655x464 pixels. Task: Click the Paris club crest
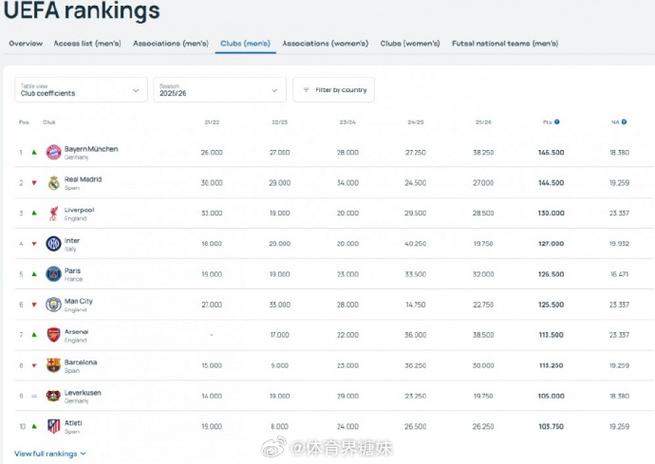[53, 274]
